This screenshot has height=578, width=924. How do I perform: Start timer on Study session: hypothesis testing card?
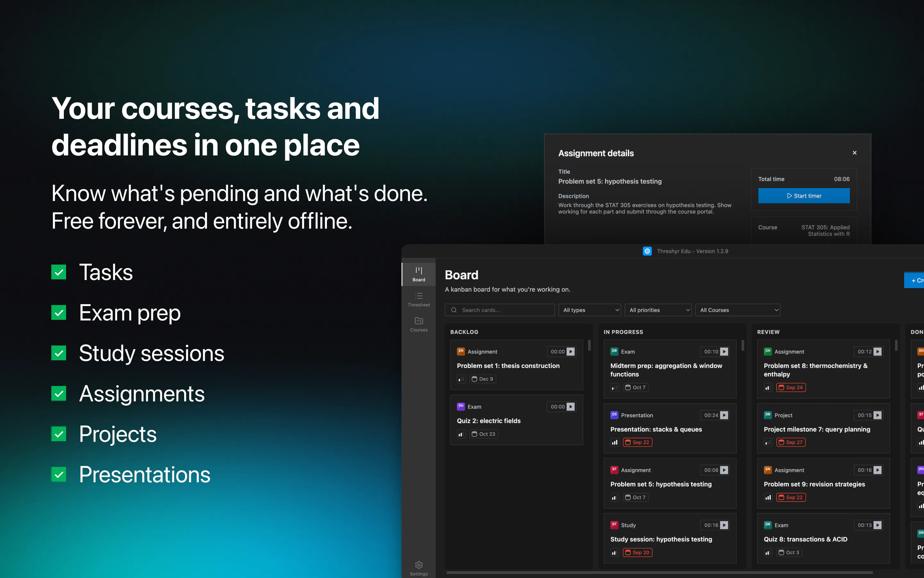pos(724,525)
